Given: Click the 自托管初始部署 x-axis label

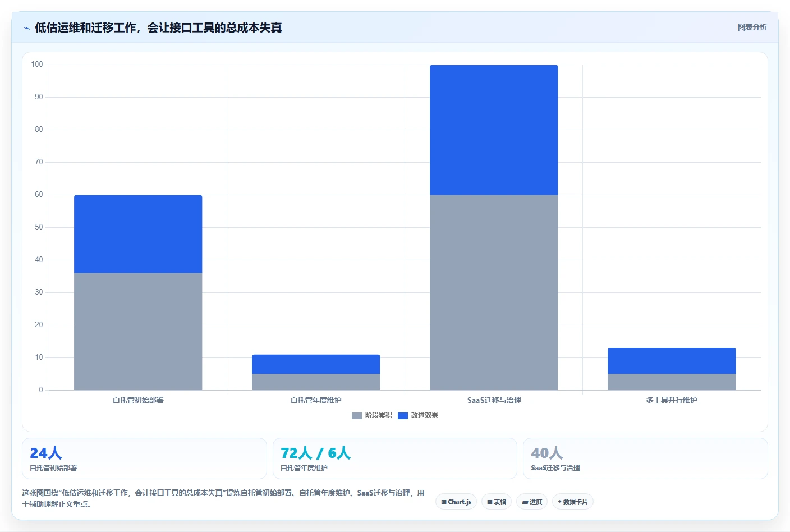Looking at the screenshot, I should pyautogui.click(x=138, y=400).
